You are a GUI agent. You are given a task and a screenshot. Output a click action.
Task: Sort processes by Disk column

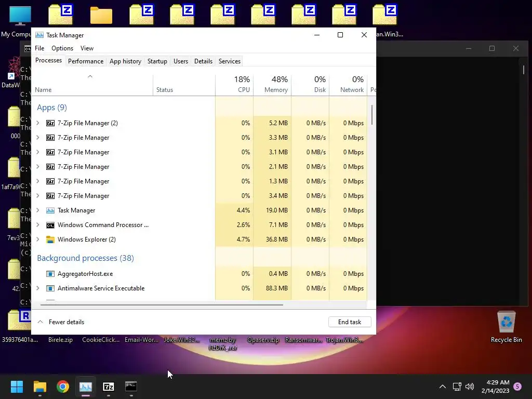311,85
